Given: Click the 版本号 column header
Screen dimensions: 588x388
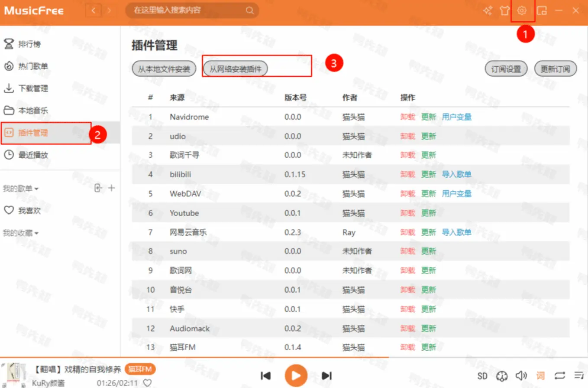Looking at the screenshot, I should (296, 98).
